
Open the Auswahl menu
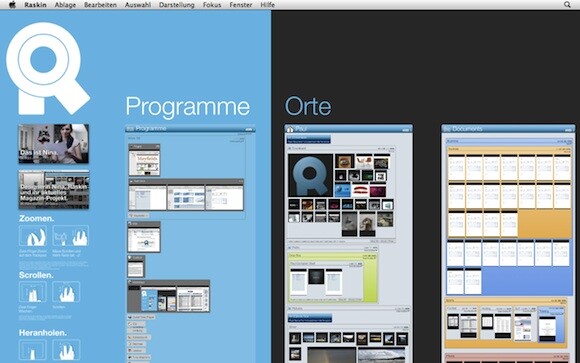pyautogui.click(x=138, y=5)
